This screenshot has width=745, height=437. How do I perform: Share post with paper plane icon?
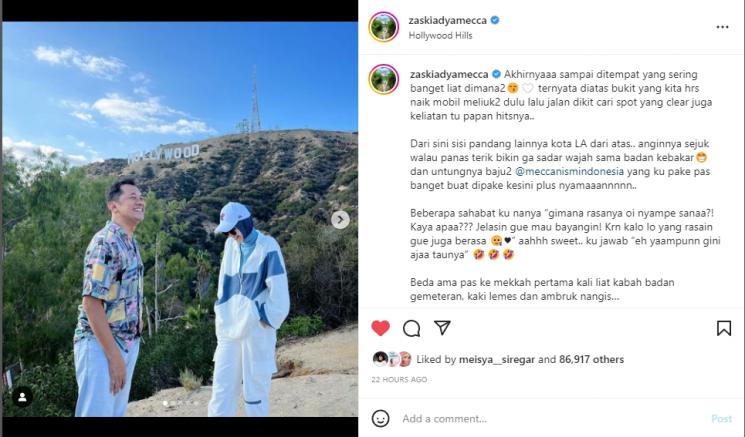click(442, 328)
